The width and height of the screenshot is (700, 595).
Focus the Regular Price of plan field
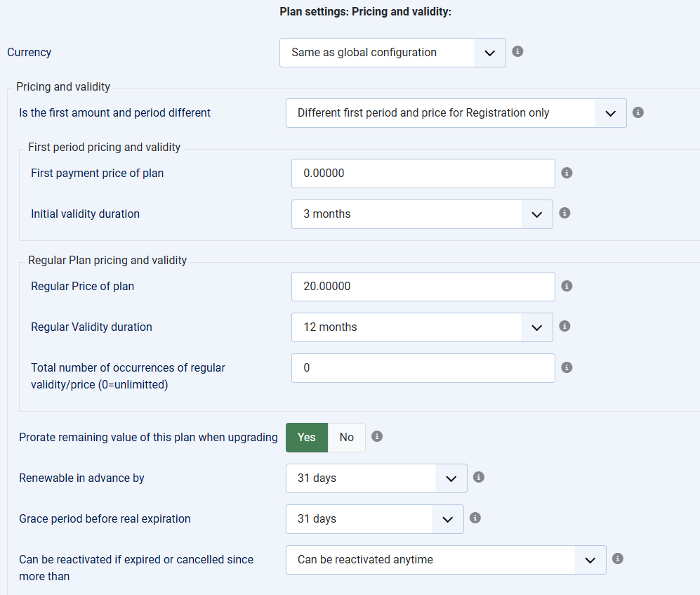(423, 287)
